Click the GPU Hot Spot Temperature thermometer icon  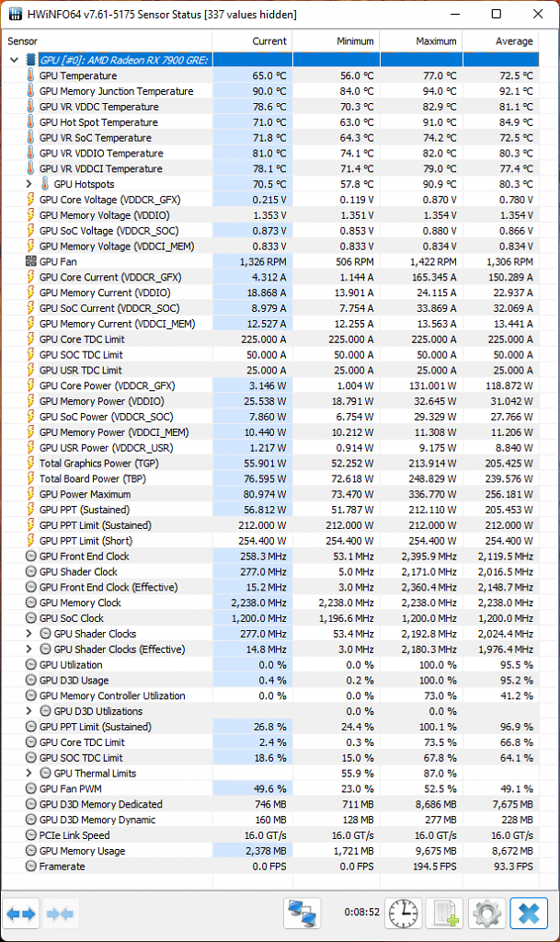30,122
